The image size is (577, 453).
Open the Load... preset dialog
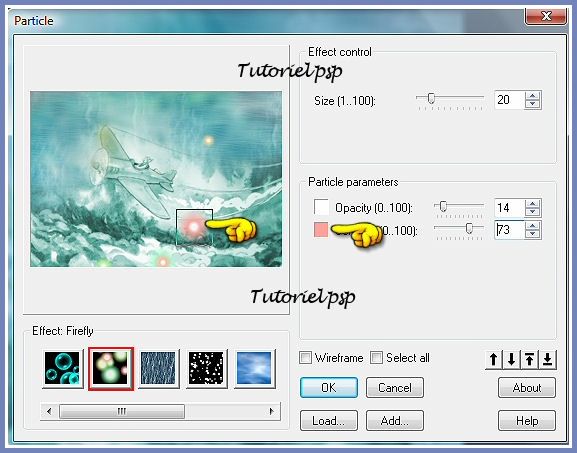[x=329, y=421]
